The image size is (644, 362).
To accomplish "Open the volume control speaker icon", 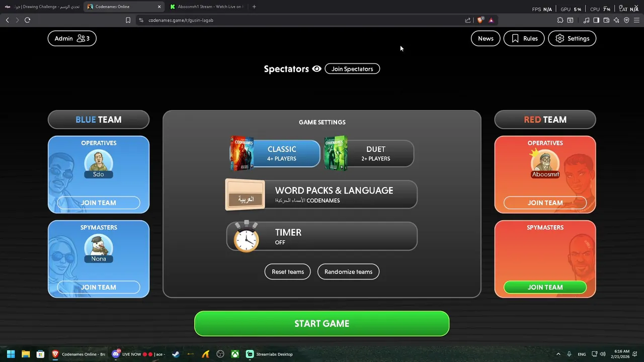I will [x=603, y=354].
